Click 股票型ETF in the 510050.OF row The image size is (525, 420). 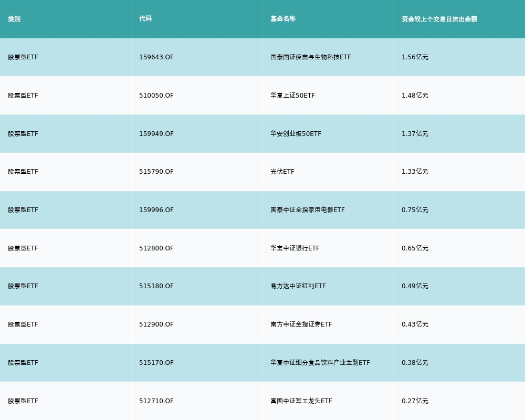tap(23, 96)
